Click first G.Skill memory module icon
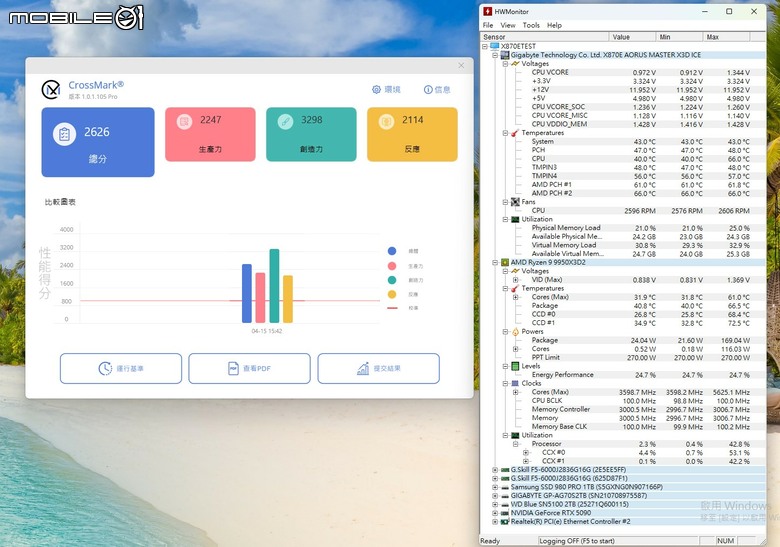This screenshot has height=547, width=780. (504, 470)
